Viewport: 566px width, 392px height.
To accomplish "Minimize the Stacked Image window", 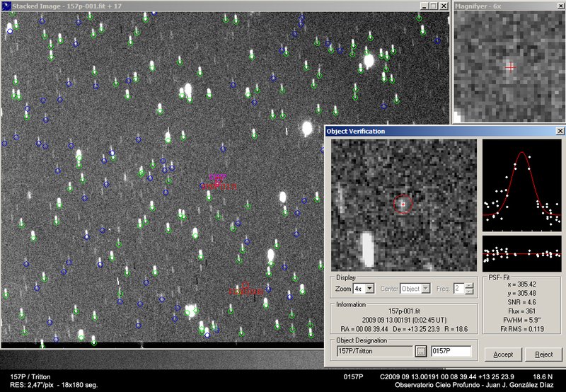I will pos(424,6).
